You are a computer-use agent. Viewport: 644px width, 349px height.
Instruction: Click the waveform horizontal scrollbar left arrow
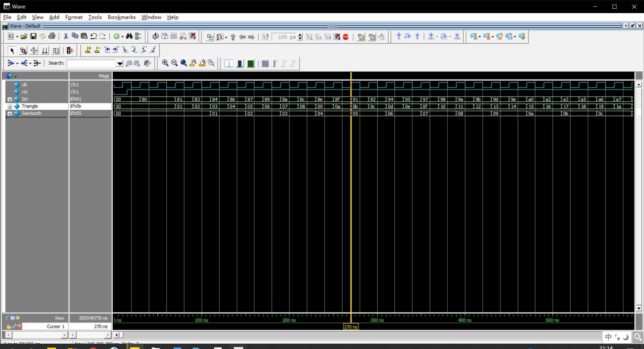point(116,335)
